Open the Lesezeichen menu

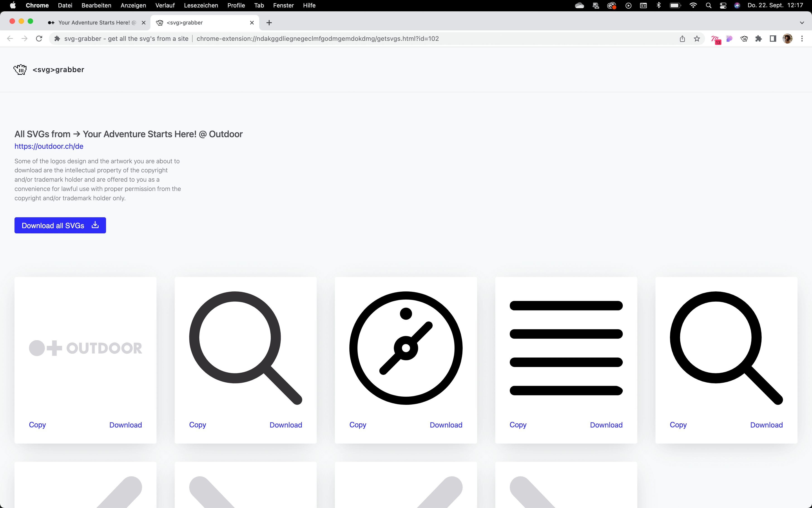tap(201, 5)
